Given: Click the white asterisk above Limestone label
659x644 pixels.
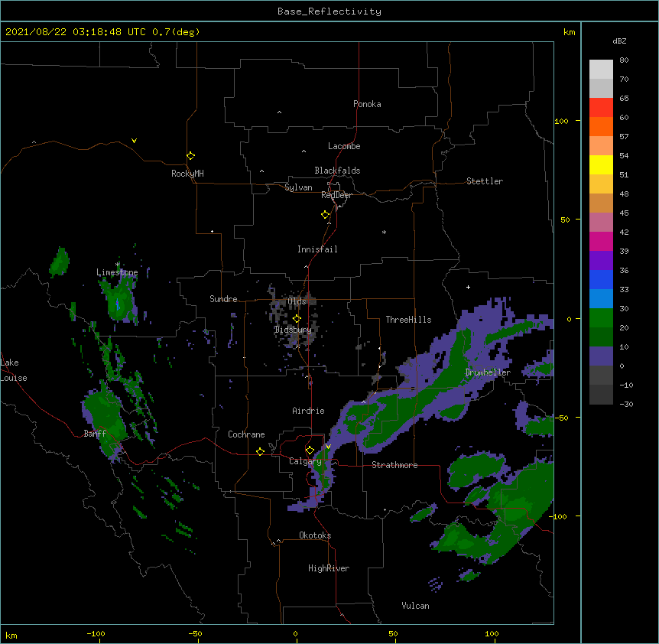Looking at the screenshot, I should (118, 265).
